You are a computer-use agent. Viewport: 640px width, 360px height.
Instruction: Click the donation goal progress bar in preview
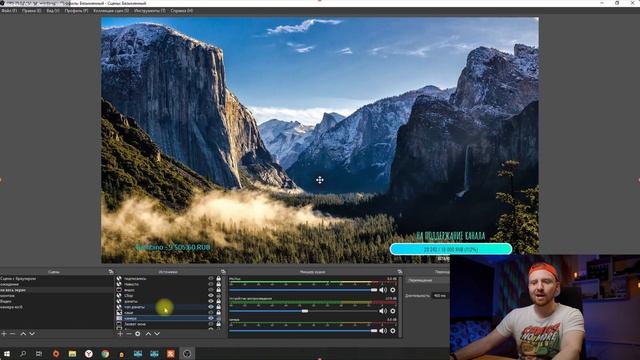pos(451,249)
